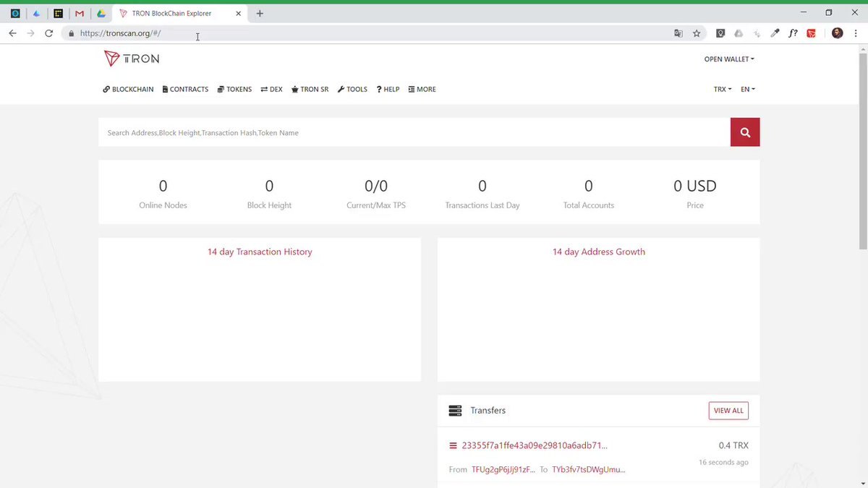Screen dimensions: 868x488
Task: Click the transfer list icon beside hash 23355f7a1
Action: tap(454, 445)
